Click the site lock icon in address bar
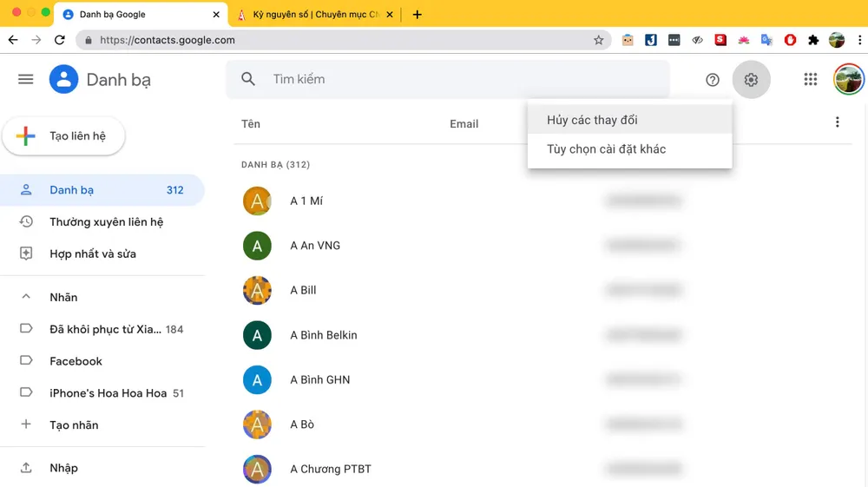Image resolution: width=868 pixels, height=487 pixels. [x=89, y=40]
